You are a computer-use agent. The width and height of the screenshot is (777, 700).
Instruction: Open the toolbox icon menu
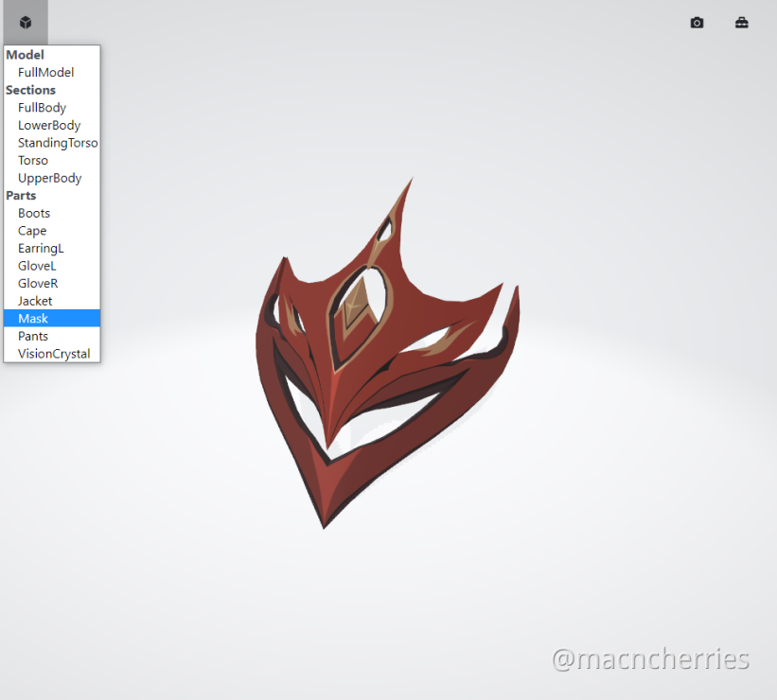741,23
